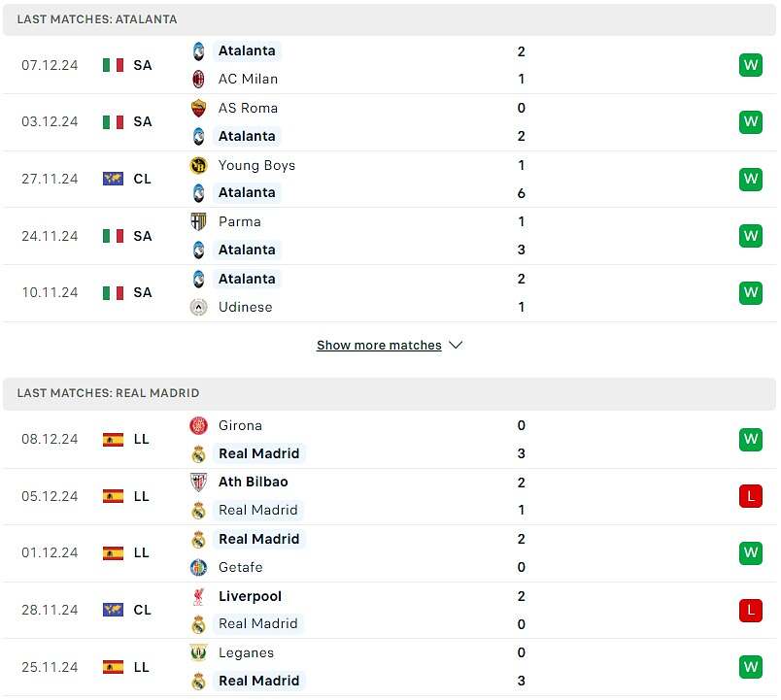
Task: Open the Atalanta vs AC Milan match
Action: 389,65
